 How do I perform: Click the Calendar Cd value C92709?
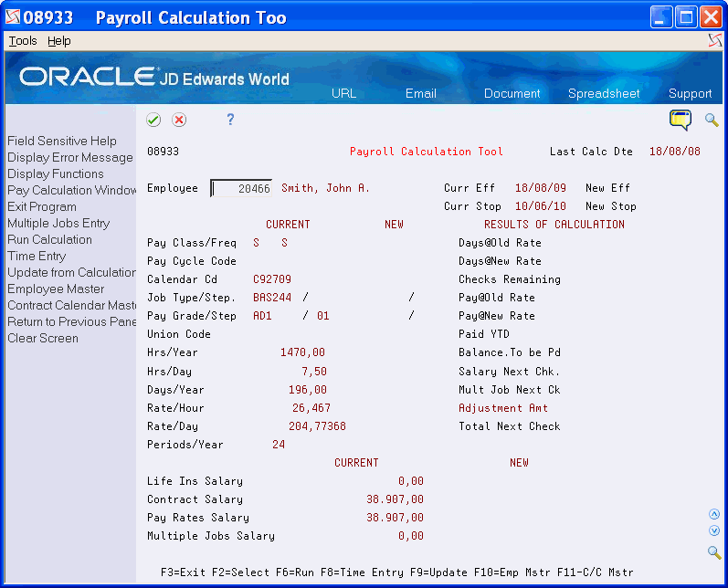(x=272, y=279)
